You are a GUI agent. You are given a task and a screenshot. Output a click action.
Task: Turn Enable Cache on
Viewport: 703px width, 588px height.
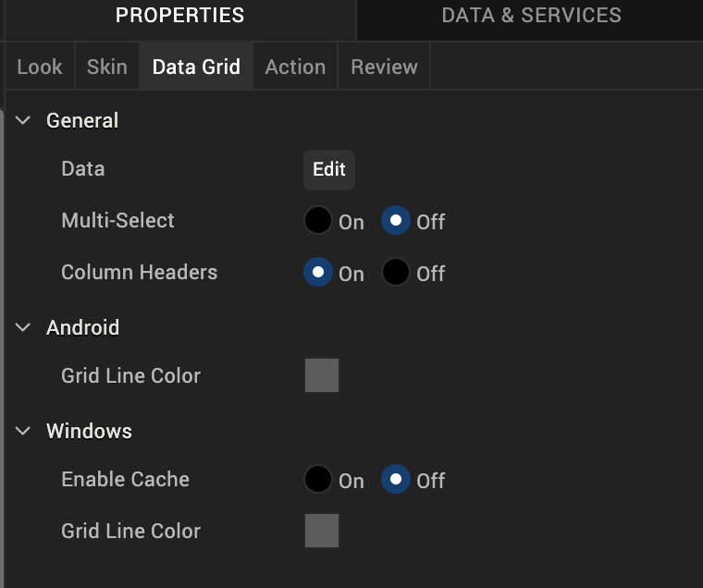point(318,480)
